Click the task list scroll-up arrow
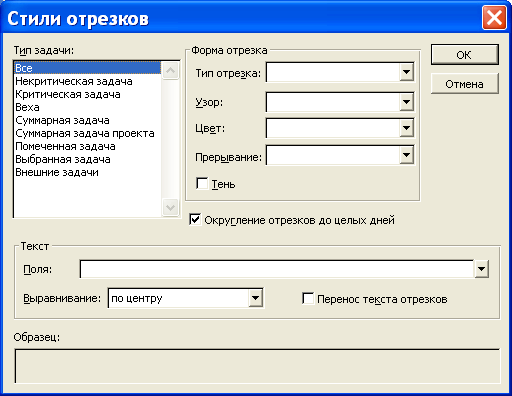The image size is (512, 396). click(170, 70)
